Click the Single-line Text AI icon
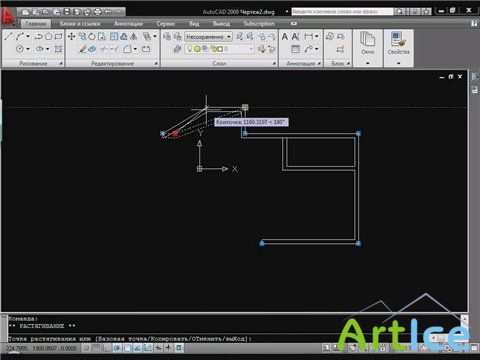This screenshot has width=480, height=360. (x=295, y=36)
